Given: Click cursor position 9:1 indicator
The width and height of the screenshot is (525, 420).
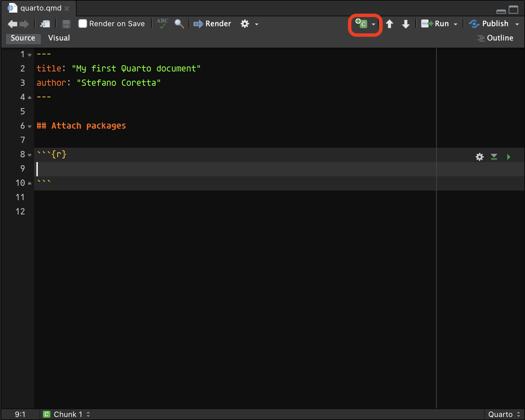Looking at the screenshot, I should coord(20,414).
